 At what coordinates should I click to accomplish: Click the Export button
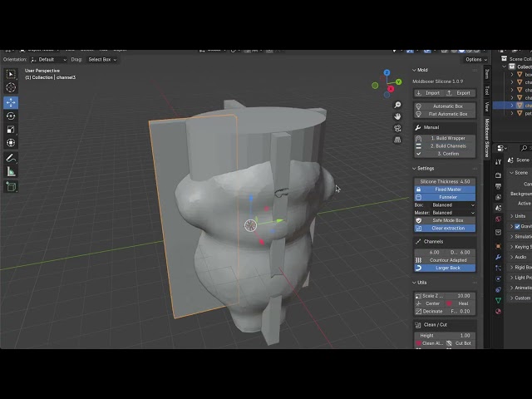tap(460, 93)
